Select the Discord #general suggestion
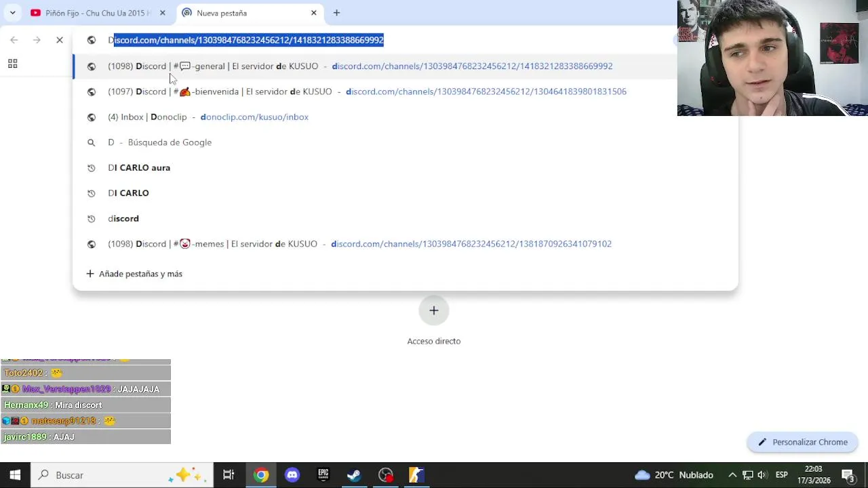 pyautogui.click(x=405, y=66)
